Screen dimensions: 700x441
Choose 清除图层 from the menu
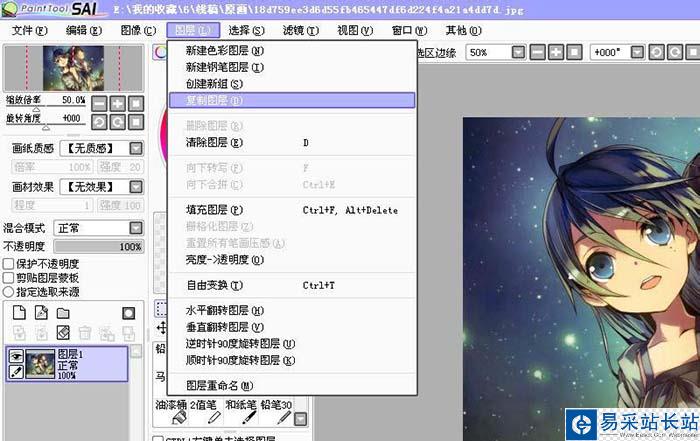click(x=292, y=142)
